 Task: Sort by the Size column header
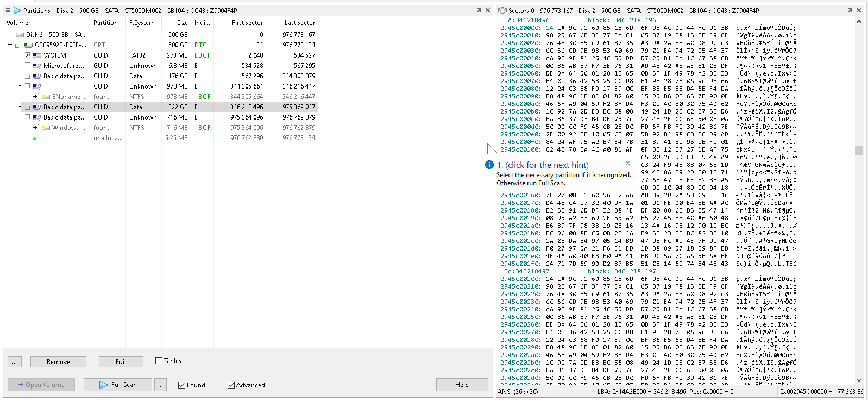click(183, 23)
